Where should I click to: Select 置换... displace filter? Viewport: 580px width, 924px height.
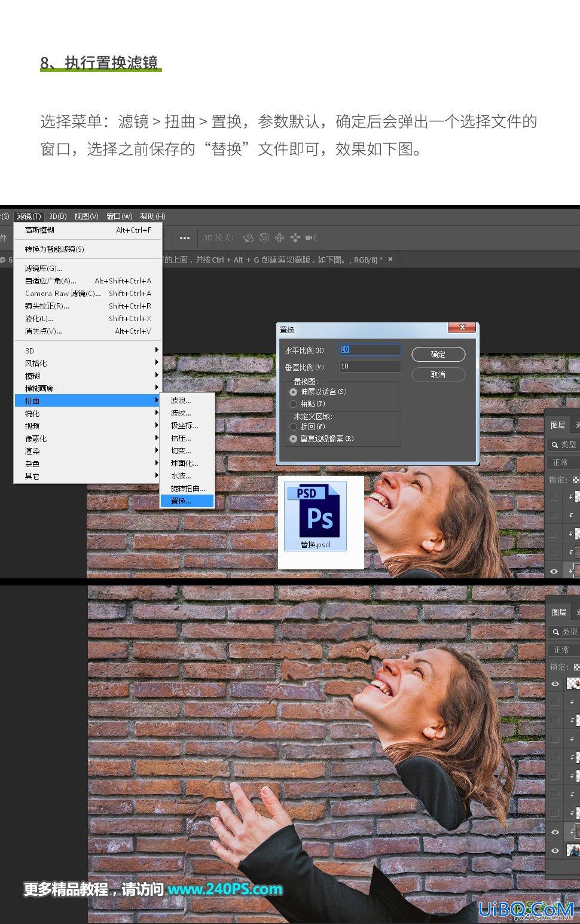coord(187,501)
